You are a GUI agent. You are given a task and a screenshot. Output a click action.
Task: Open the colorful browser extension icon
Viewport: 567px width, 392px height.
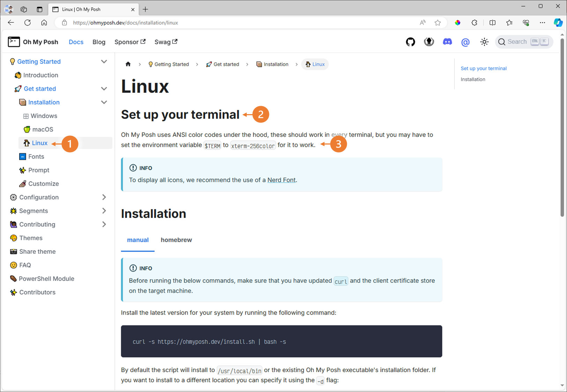point(457,23)
